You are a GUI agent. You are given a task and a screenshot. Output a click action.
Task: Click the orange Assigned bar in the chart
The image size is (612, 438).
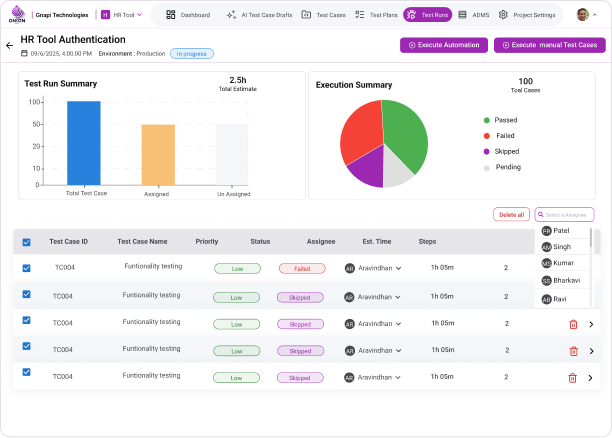[x=158, y=155]
